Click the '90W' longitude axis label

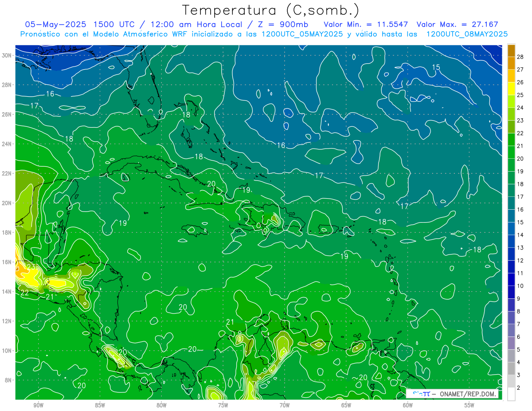click(39, 405)
